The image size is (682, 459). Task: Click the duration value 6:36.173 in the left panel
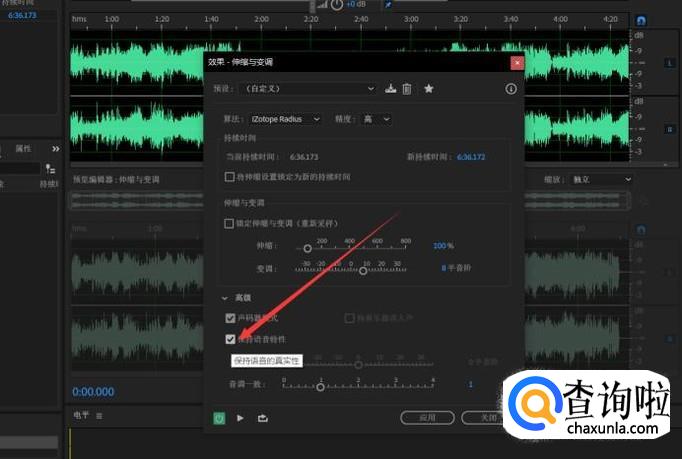pos(23,15)
